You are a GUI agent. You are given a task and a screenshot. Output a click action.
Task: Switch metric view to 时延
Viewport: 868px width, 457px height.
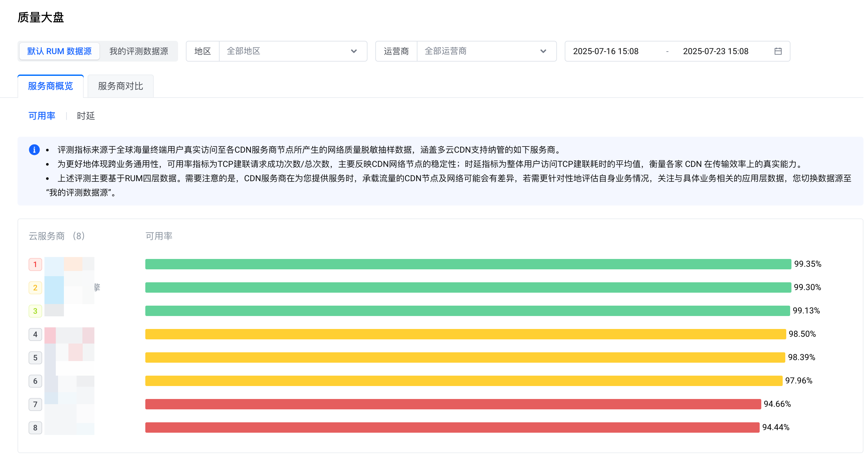86,116
